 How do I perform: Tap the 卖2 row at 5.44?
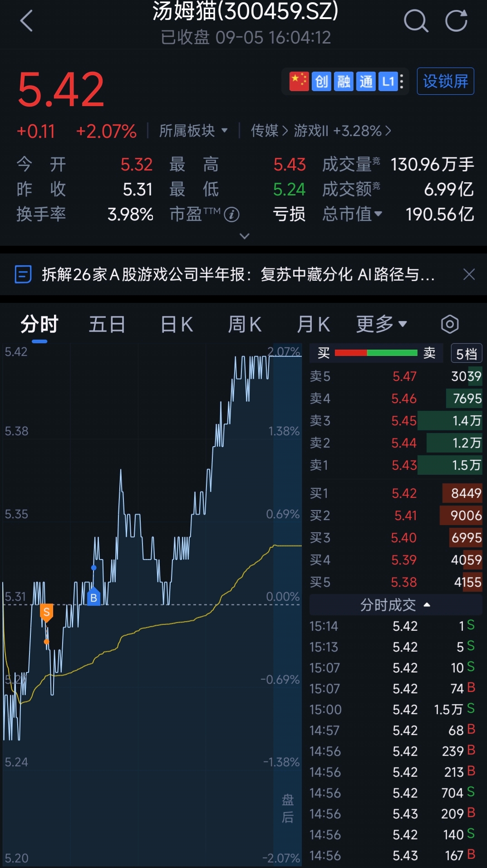[x=395, y=443]
